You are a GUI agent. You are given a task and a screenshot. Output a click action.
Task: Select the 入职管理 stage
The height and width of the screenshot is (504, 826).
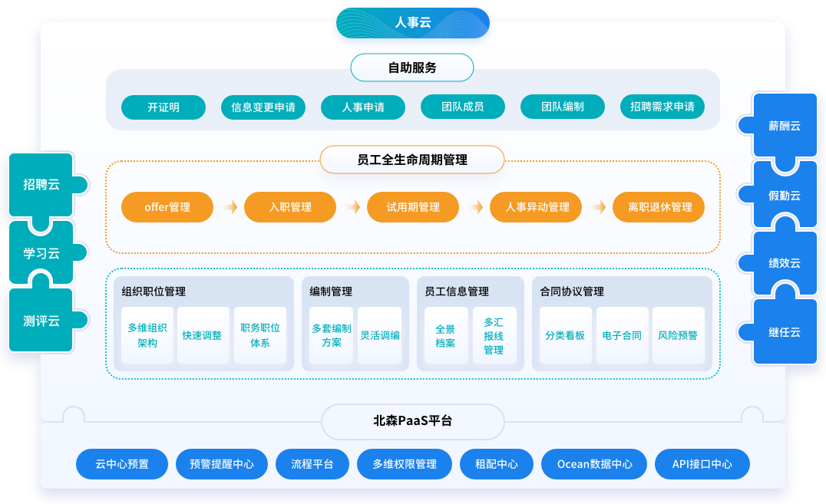[x=290, y=207]
